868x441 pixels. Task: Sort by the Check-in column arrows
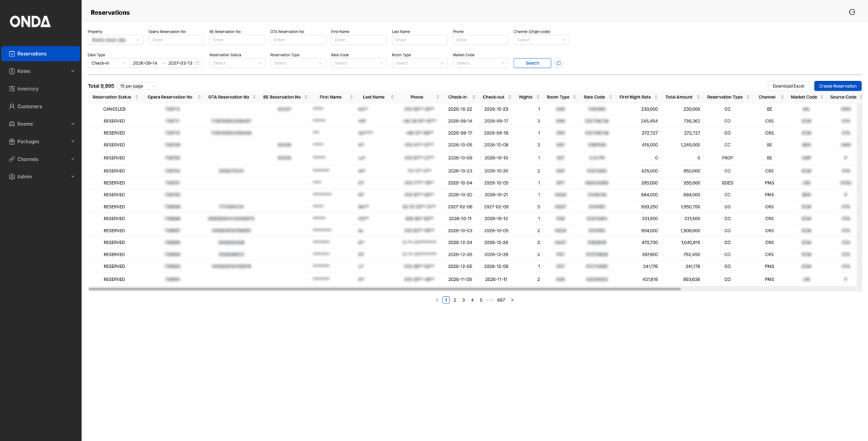473,97
